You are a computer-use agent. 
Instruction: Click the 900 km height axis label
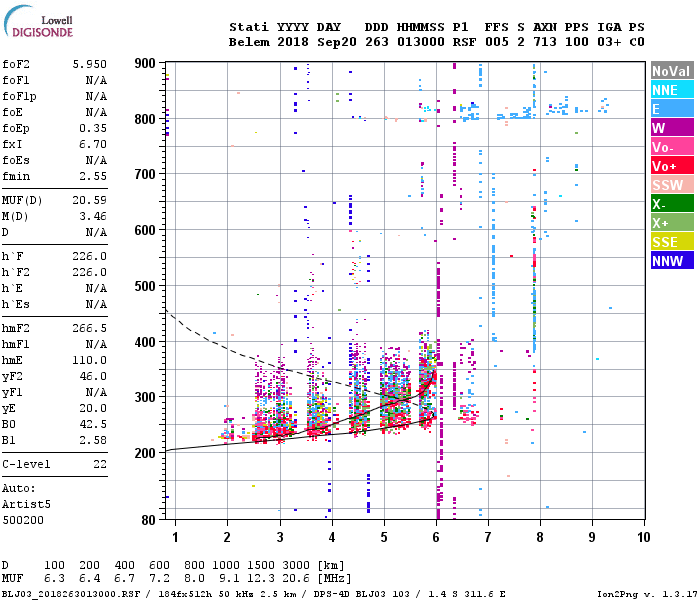(x=145, y=63)
